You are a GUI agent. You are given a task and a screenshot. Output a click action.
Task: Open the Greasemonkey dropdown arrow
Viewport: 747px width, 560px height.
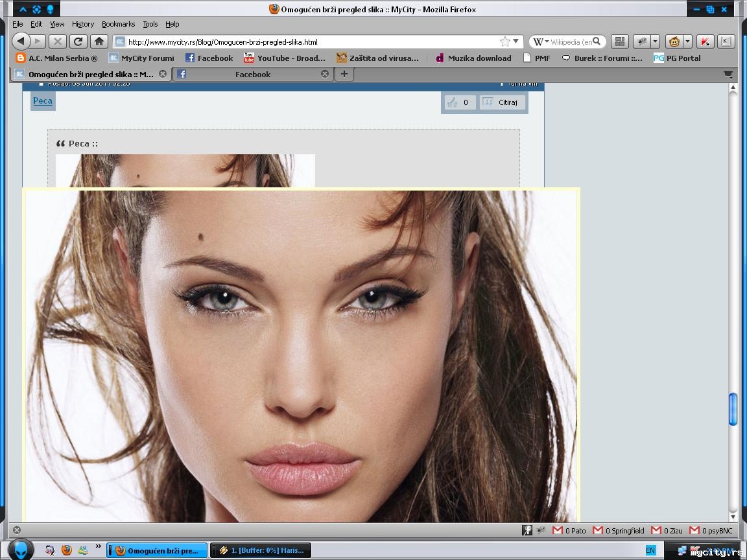[687, 41]
